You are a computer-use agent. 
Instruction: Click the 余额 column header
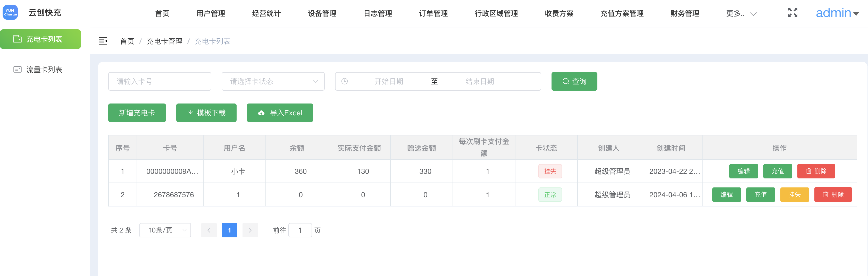pyautogui.click(x=297, y=148)
